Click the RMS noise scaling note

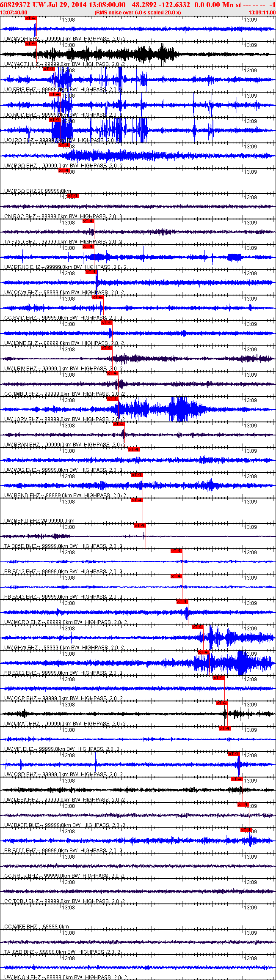138,13
